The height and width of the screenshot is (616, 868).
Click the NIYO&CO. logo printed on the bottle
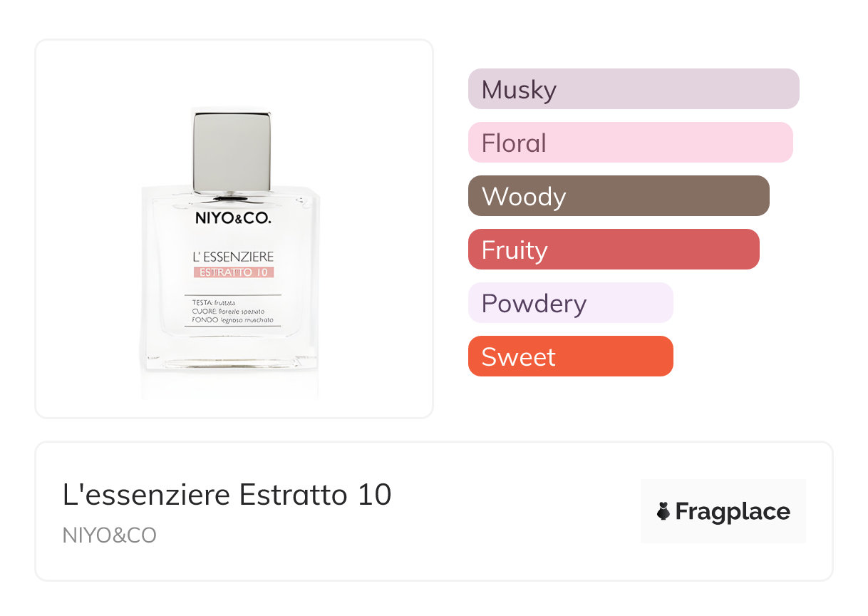pyautogui.click(x=233, y=220)
